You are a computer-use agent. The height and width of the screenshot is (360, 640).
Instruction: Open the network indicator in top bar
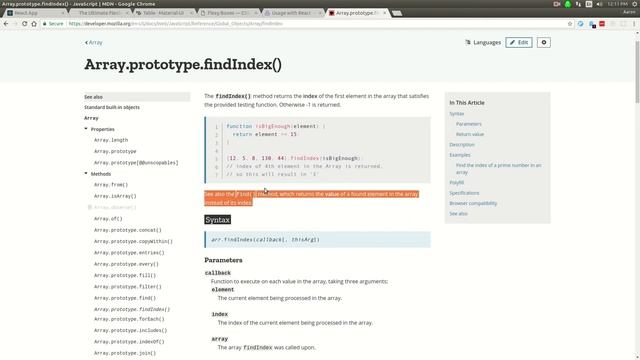tap(578, 4)
